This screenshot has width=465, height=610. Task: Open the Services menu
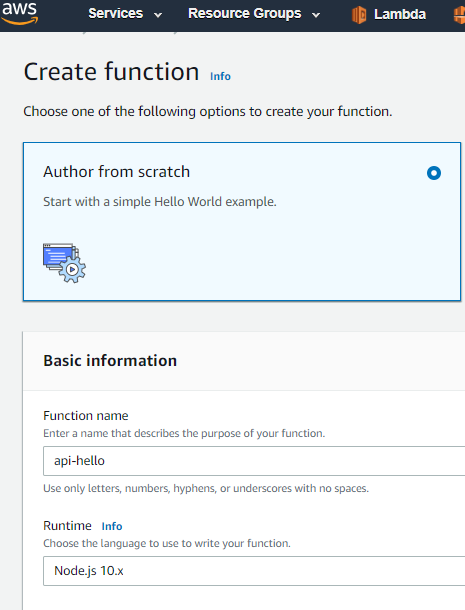click(x=116, y=14)
